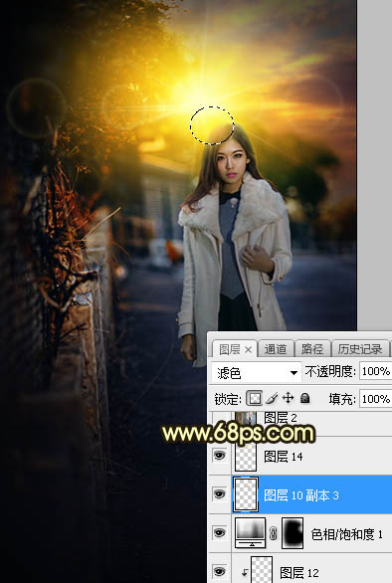Open the 滤色 blend mode dropdown
The height and width of the screenshot is (583, 392).
click(x=257, y=372)
